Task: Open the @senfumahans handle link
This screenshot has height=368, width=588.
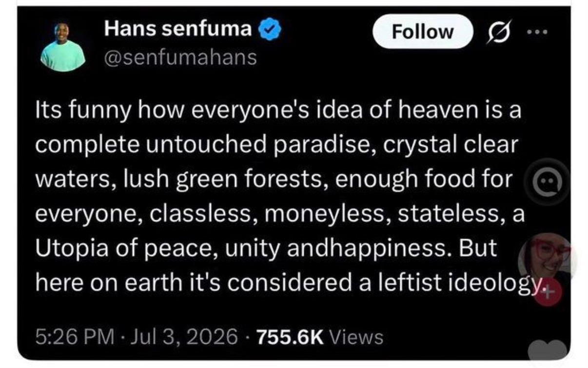Action: pos(180,57)
